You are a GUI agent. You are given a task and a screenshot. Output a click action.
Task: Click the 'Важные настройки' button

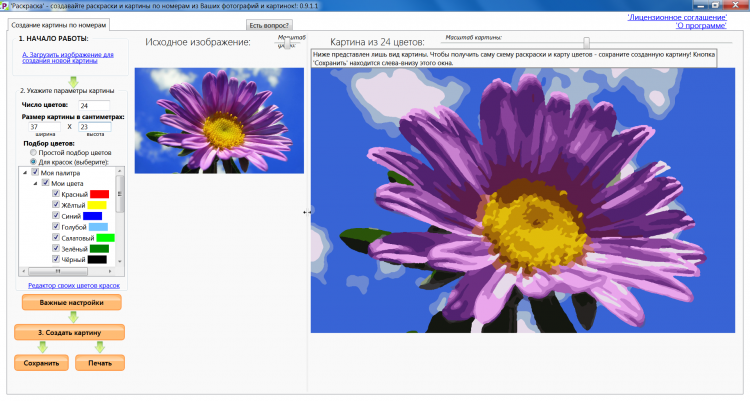72,302
